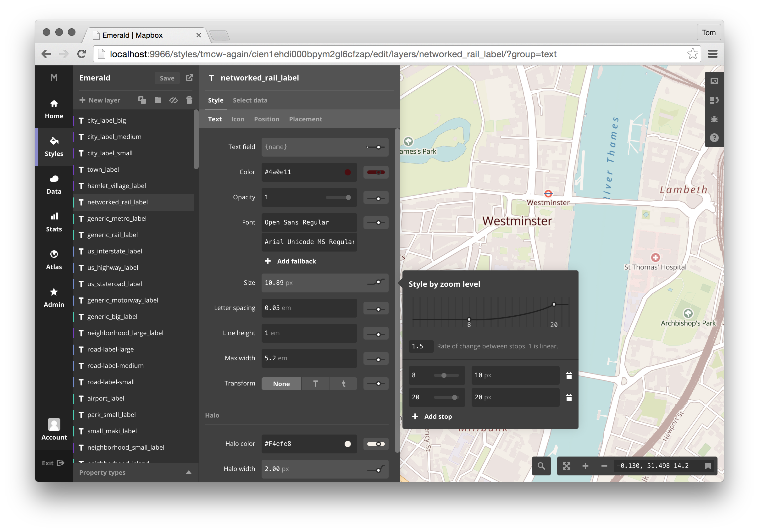Delete the zoom 8 stop
Screen dimensions: 759x532
(569, 375)
